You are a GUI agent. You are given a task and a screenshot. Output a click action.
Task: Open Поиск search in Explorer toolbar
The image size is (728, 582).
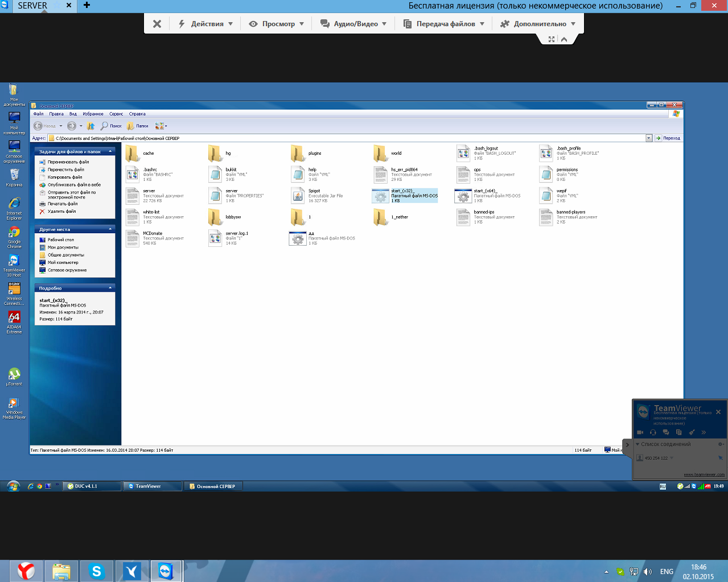(x=111, y=126)
